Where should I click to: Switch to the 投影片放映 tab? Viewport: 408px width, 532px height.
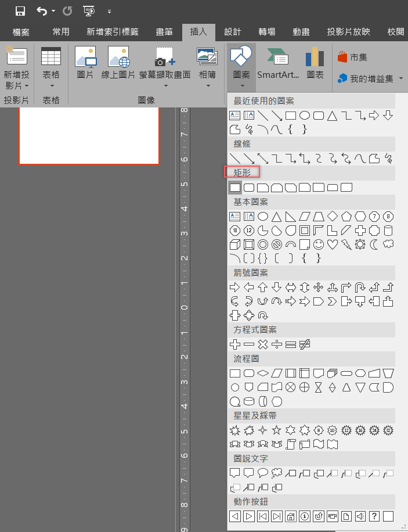click(348, 32)
